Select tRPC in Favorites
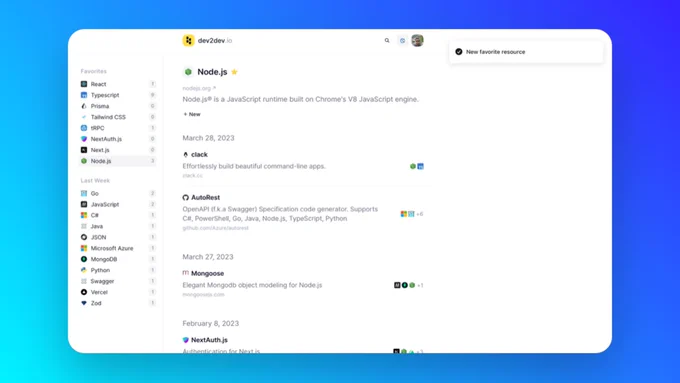The width and height of the screenshot is (680, 383). [x=118, y=128]
